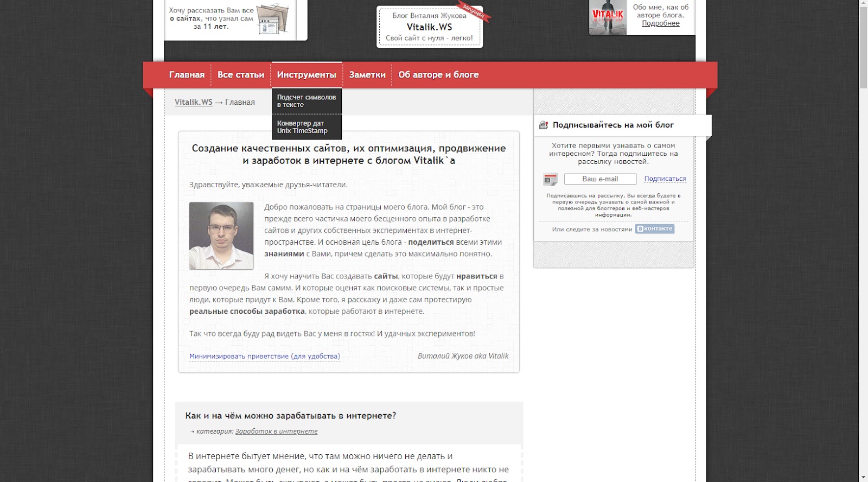Click the breadcrumb text 'Главная'
The image size is (868, 482).
coord(240,102)
